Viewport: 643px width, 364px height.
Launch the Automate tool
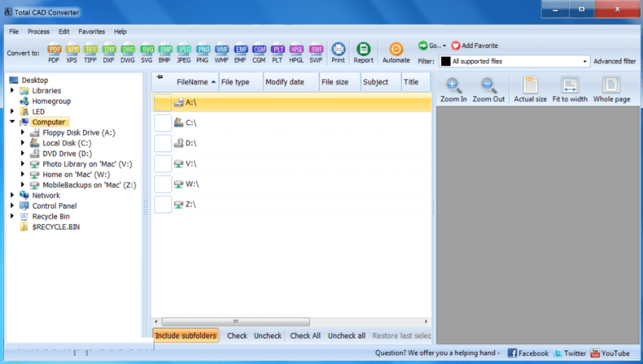(396, 53)
